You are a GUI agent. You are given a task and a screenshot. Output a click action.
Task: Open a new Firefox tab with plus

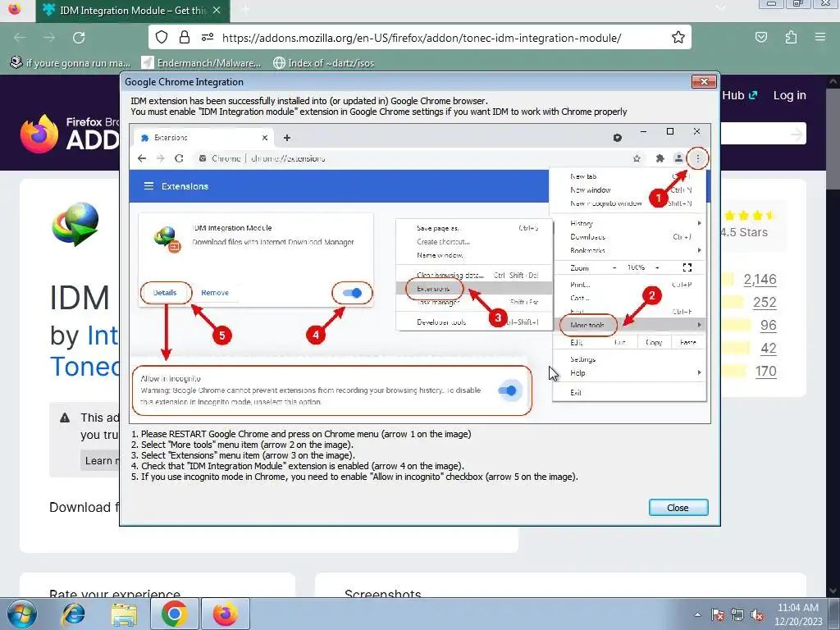[244, 10]
